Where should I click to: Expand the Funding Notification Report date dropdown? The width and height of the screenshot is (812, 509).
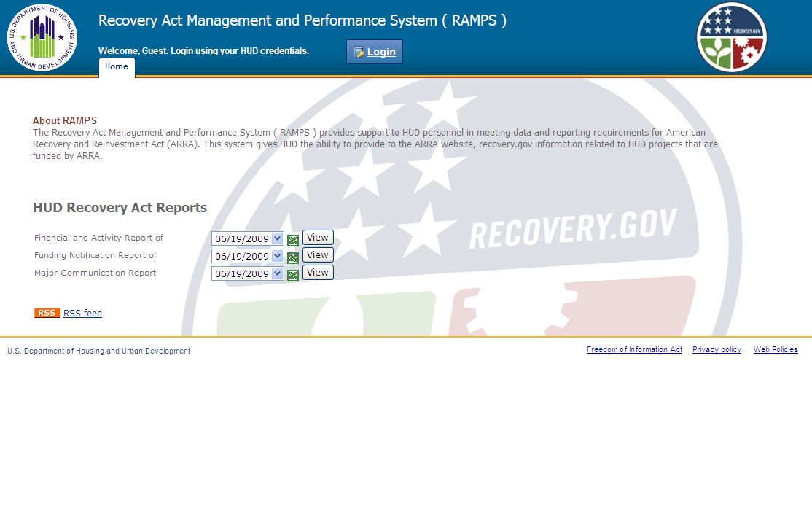(248, 256)
